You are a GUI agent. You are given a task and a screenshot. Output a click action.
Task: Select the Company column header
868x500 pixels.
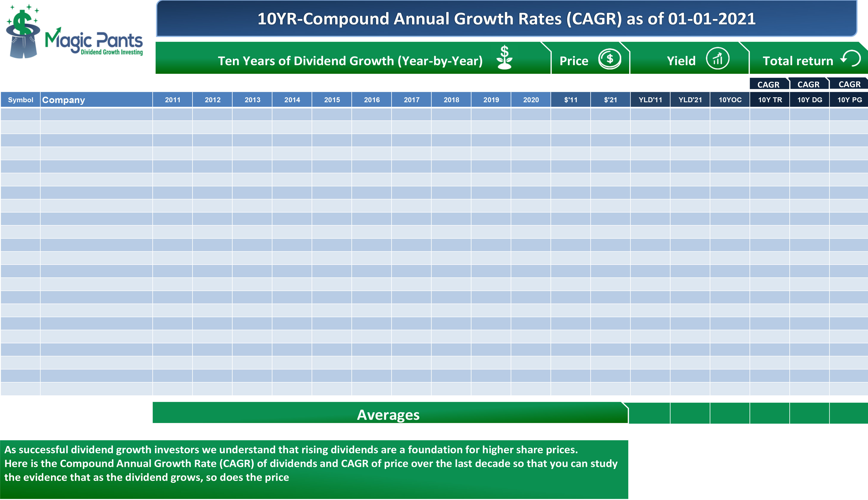click(96, 100)
